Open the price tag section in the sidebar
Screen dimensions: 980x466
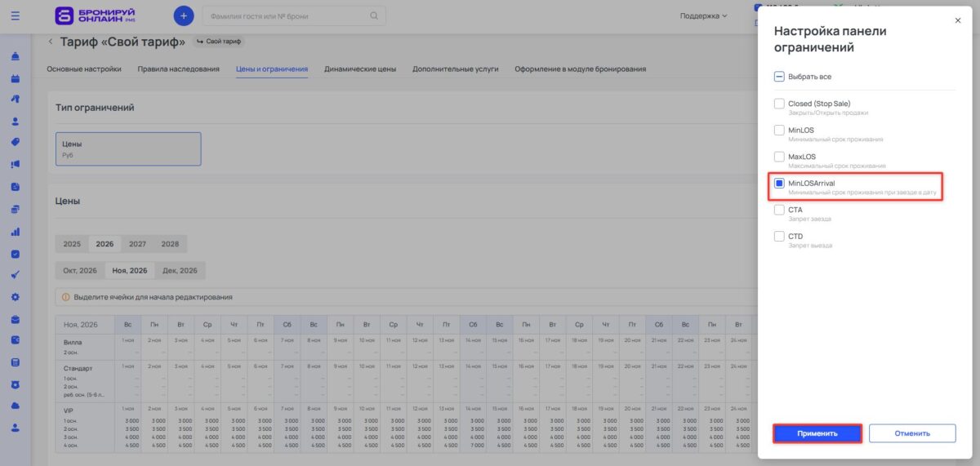pyautogui.click(x=16, y=141)
